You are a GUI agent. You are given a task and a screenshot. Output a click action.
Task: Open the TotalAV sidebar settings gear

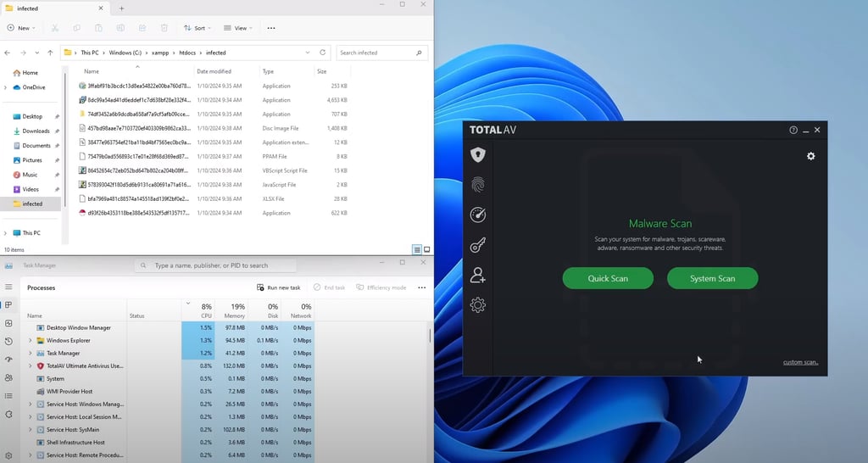coord(478,304)
